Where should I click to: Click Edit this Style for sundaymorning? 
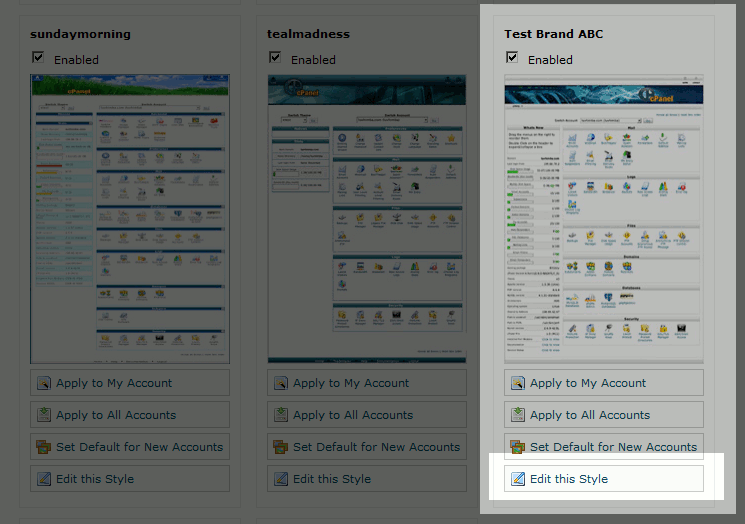[130, 478]
